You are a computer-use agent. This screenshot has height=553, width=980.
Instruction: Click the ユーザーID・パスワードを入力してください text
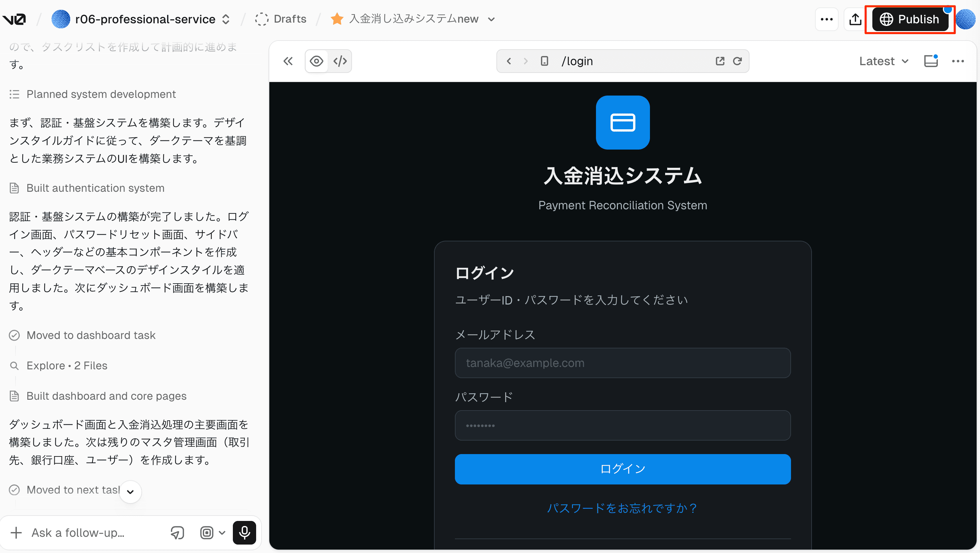pyautogui.click(x=571, y=300)
